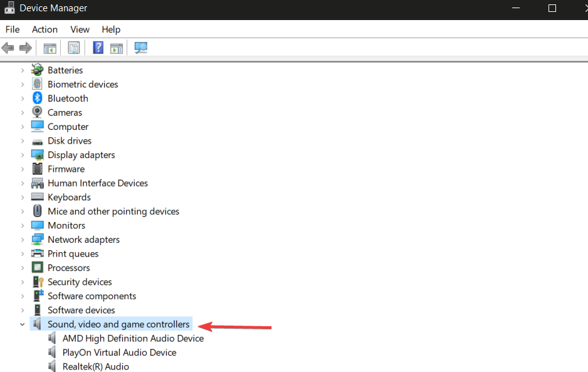This screenshot has height=372, width=588.
Task: Expand the Display adapters chevron
Action: tap(23, 155)
